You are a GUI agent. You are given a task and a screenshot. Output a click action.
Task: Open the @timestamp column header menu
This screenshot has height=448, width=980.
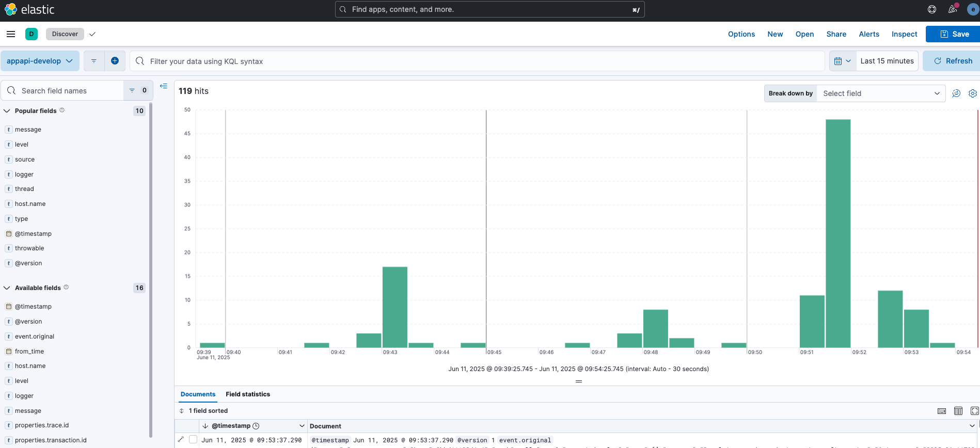click(302, 426)
